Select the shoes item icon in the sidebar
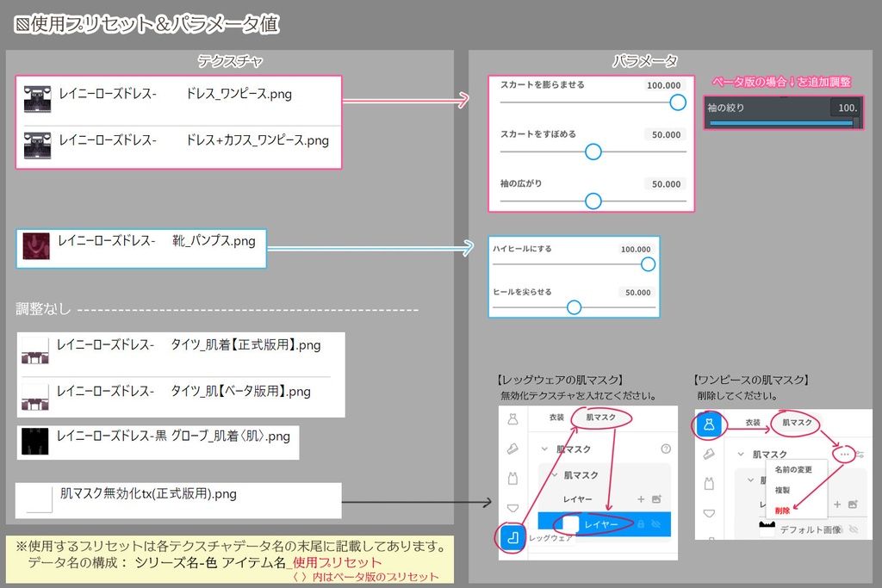The width and height of the screenshot is (882, 588). (514, 448)
